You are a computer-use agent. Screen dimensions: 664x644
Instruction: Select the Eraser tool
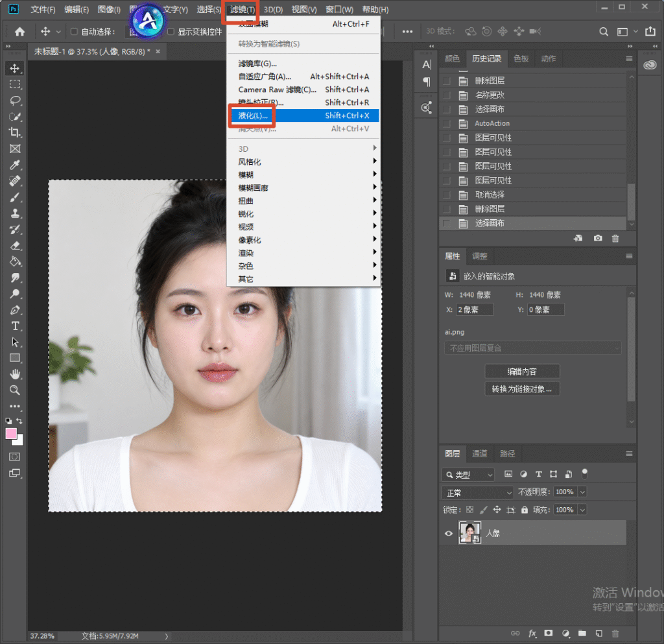[x=15, y=246]
